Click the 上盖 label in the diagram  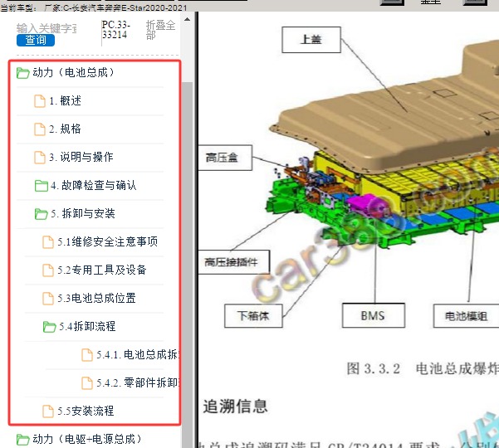(311, 40)
